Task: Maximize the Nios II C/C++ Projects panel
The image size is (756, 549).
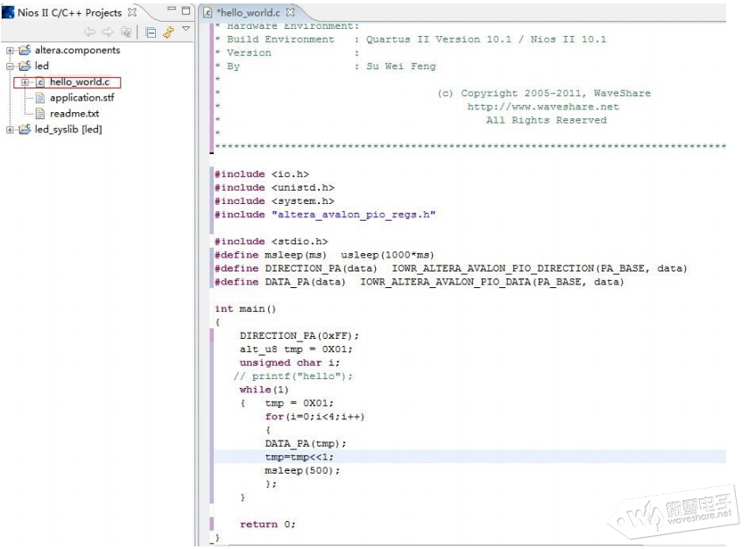Action: (186, 11)
